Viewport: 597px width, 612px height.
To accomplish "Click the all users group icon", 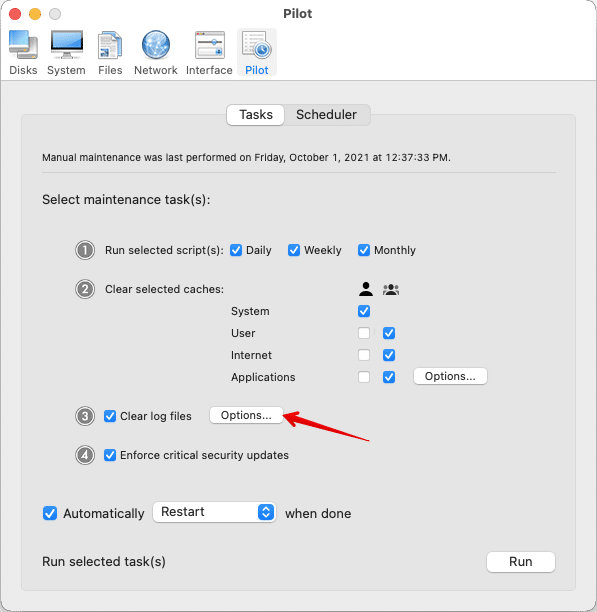I will [x=391, y=290].
